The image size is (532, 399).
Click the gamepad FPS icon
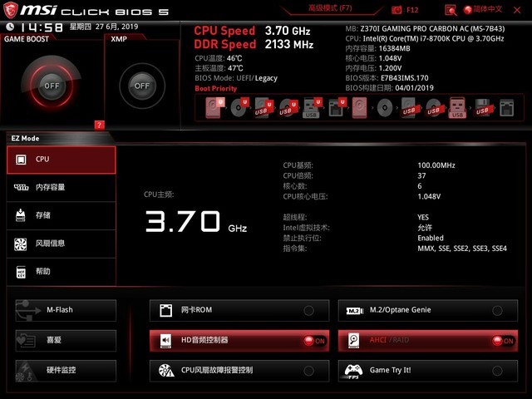coord(353,372)
